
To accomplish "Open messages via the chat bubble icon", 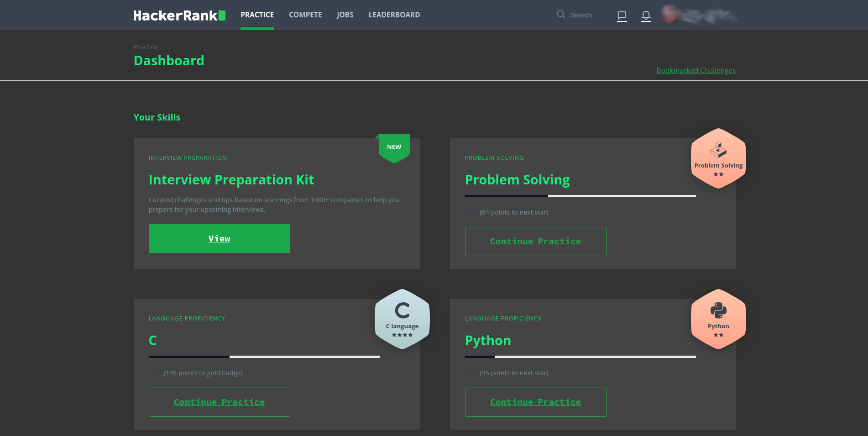I will (x=622, y=16).
